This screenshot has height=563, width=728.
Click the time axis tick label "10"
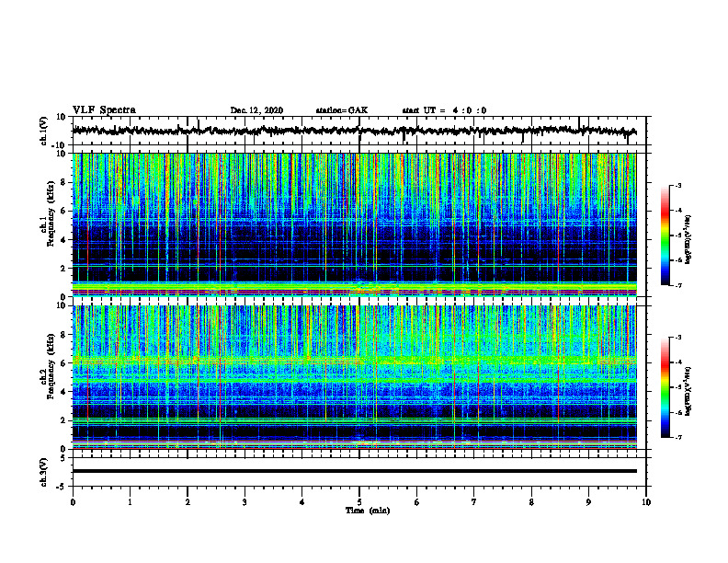[646, 502]
